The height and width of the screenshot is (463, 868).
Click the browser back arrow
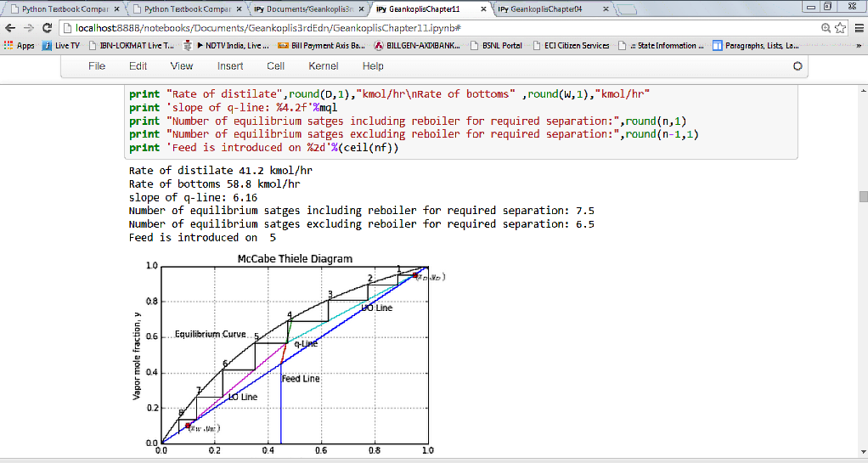[x=9, y=28]
